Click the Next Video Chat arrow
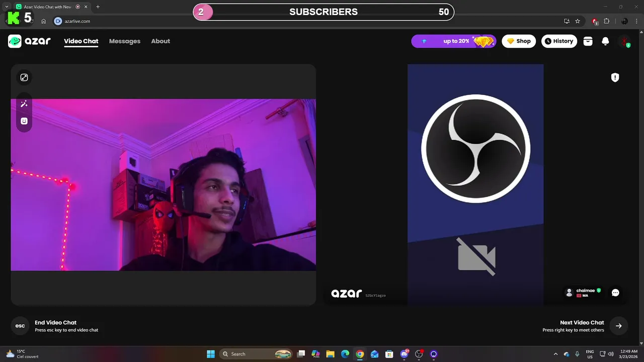This screenshot has height=362, width=644. tap(619, 326)
